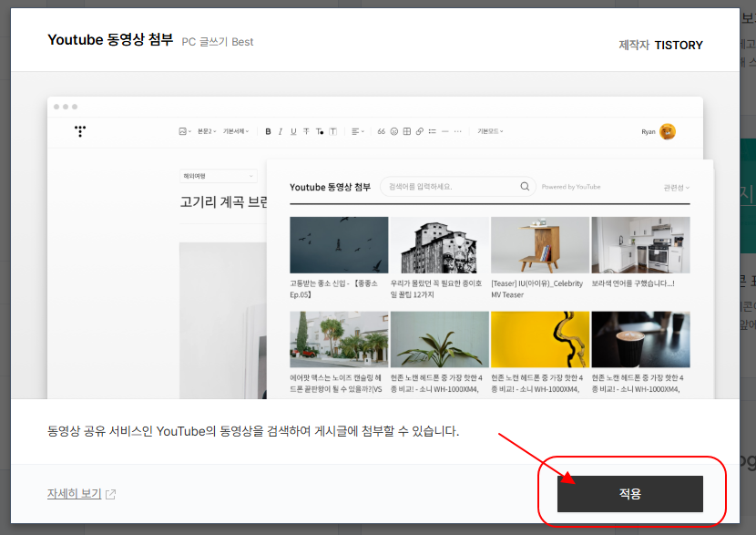Select the black and white building thumbnail
The width and height of the screenshot is (756, 535).
[440, 245]
